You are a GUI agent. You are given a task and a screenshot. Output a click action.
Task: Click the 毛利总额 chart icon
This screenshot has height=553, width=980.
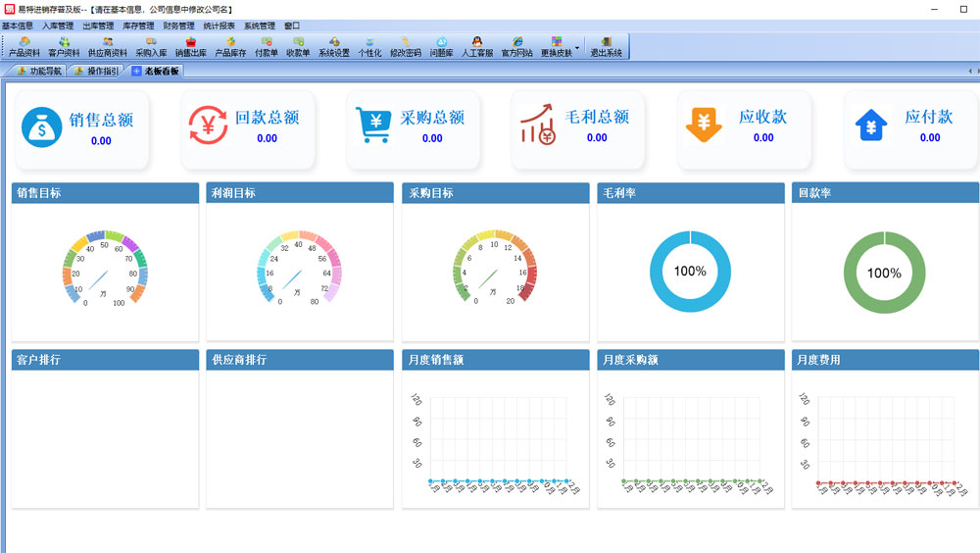pos(538,125)
